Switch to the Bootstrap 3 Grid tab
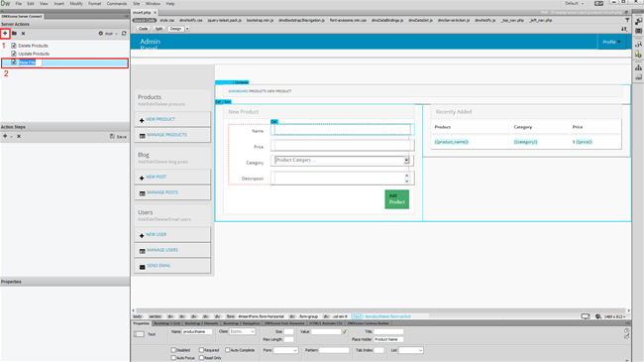Viewport: 644px width, 362px height. point(167,323)
